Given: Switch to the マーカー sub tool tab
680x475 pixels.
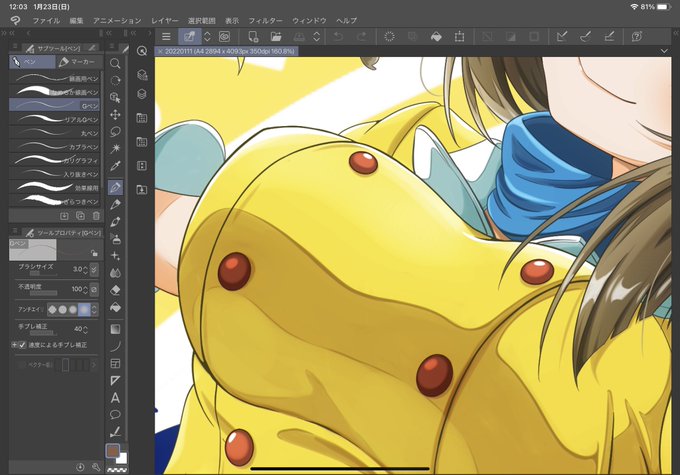Looking at the screenshot, I should point(79,62).
